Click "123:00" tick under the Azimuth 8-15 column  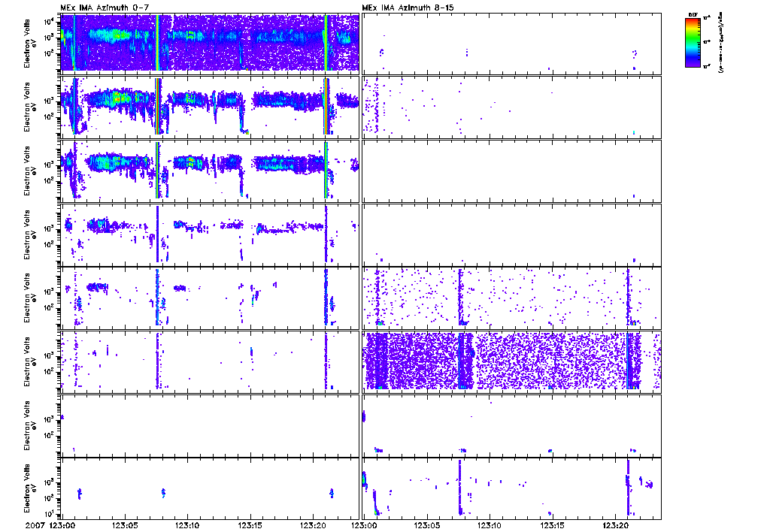[363, 525]
